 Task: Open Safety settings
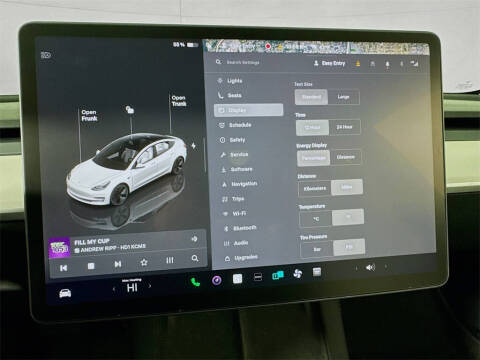point(232,140)
